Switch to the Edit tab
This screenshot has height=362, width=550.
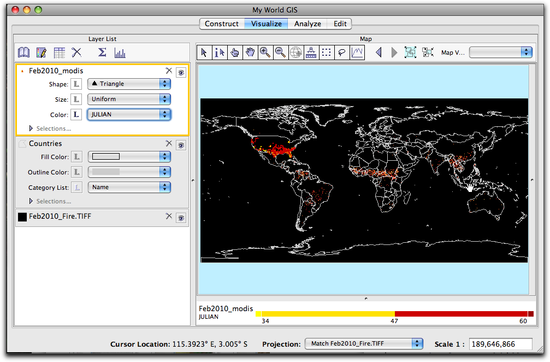coord(340,24)
